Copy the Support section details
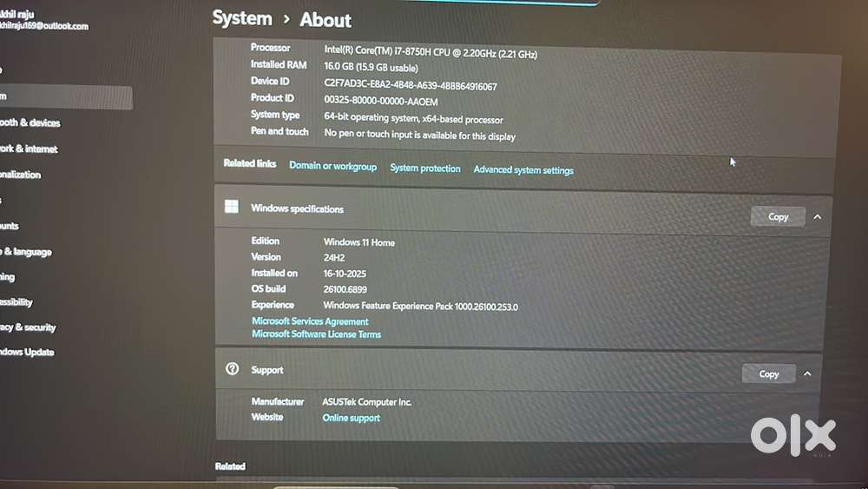868x489 pixels. point(769,373)
